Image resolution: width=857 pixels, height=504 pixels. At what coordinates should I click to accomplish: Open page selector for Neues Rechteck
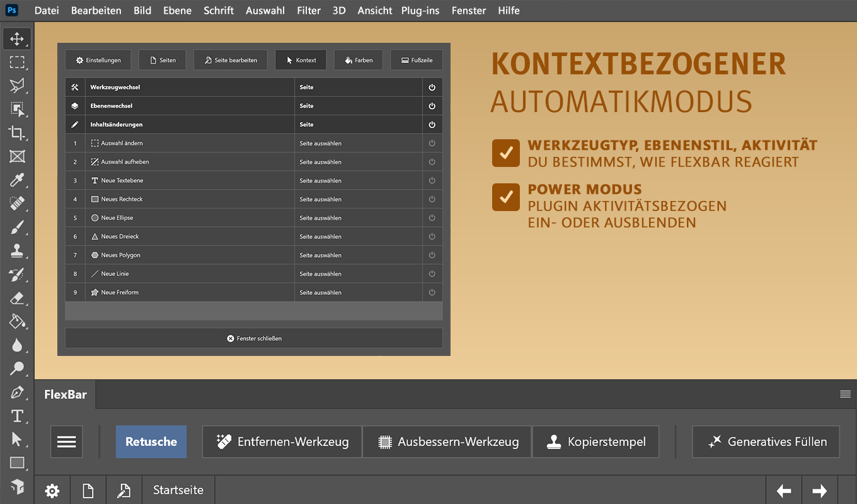pos(359,199)
